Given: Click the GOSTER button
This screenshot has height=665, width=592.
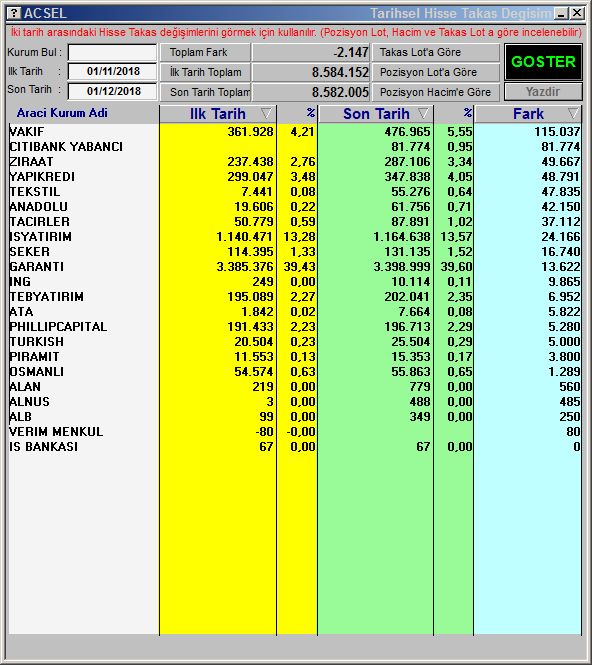Looking at the screenshot, I should click(543, 62).
